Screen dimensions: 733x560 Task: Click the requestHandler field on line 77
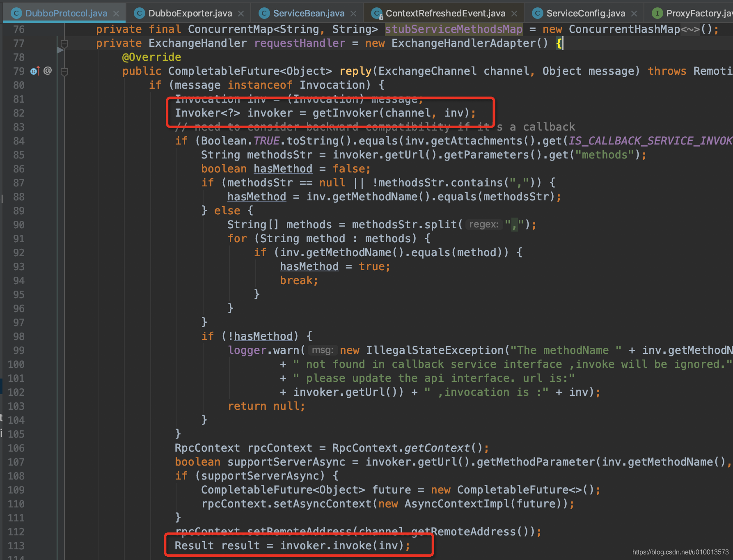[x=300, y=43]
